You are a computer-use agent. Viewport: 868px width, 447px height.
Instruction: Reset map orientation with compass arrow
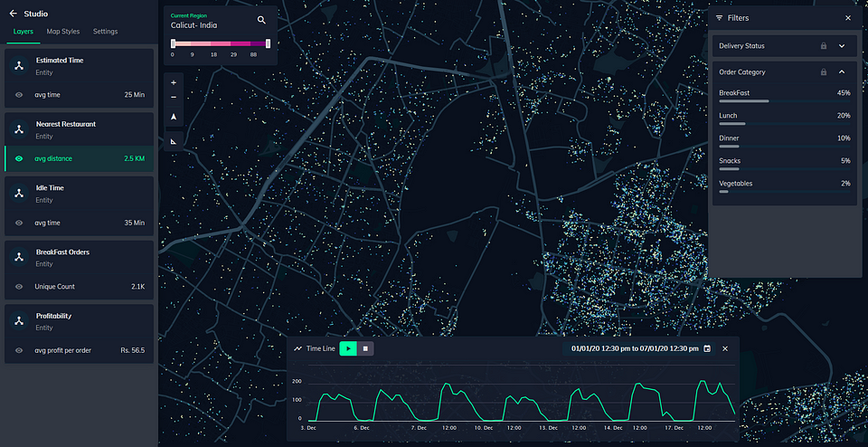pos(174,117)
